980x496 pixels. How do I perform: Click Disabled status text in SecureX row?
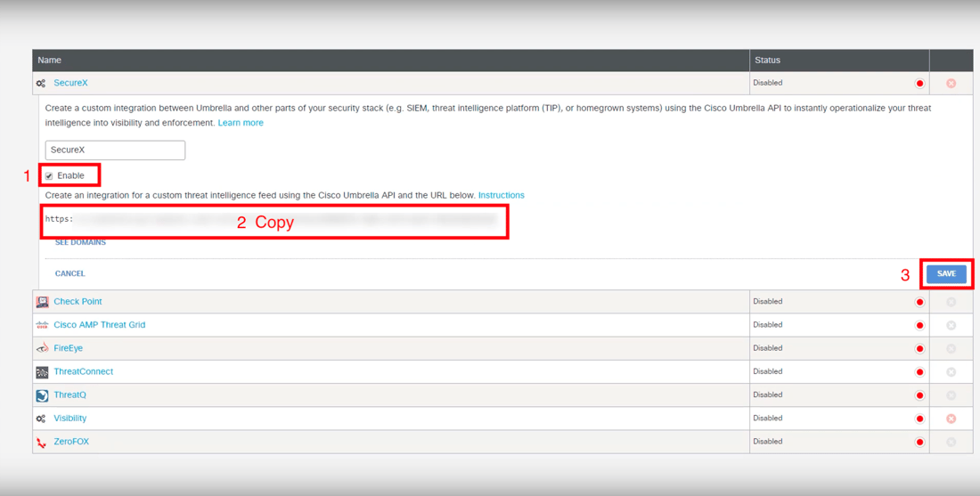point(767,83)
